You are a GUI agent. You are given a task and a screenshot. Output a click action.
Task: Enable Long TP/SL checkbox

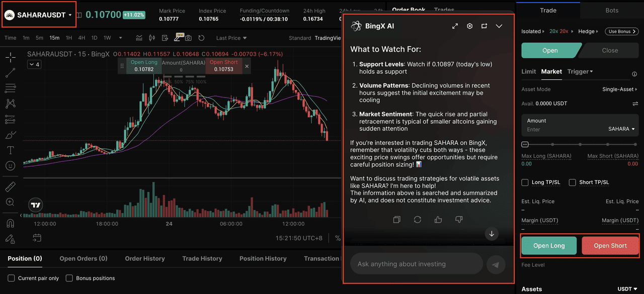(525, 182)
